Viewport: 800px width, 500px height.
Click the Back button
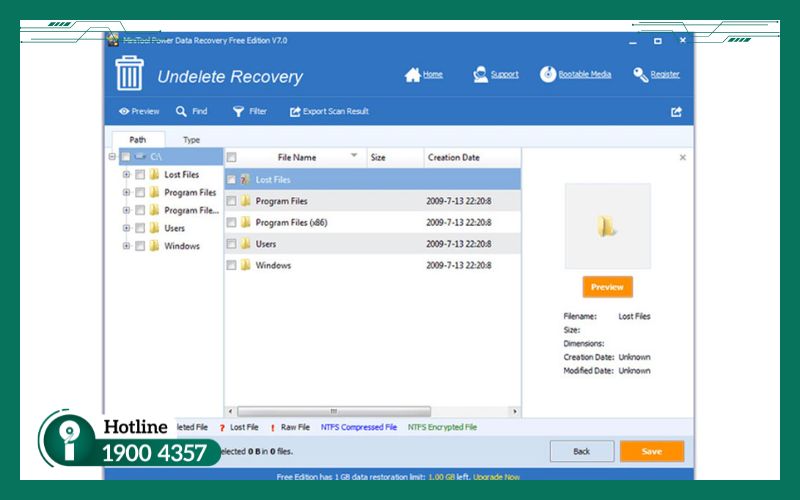click(x=581, y=451)
